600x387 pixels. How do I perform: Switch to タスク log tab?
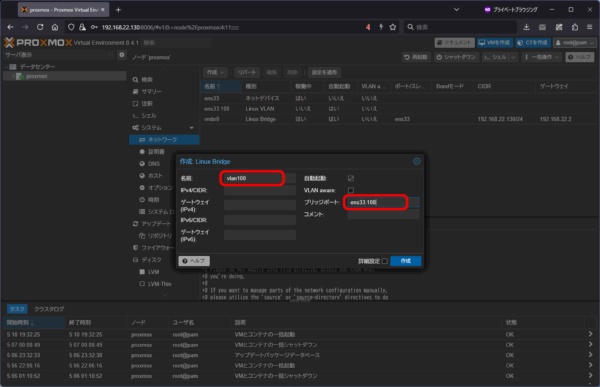(x=17, y=309)
